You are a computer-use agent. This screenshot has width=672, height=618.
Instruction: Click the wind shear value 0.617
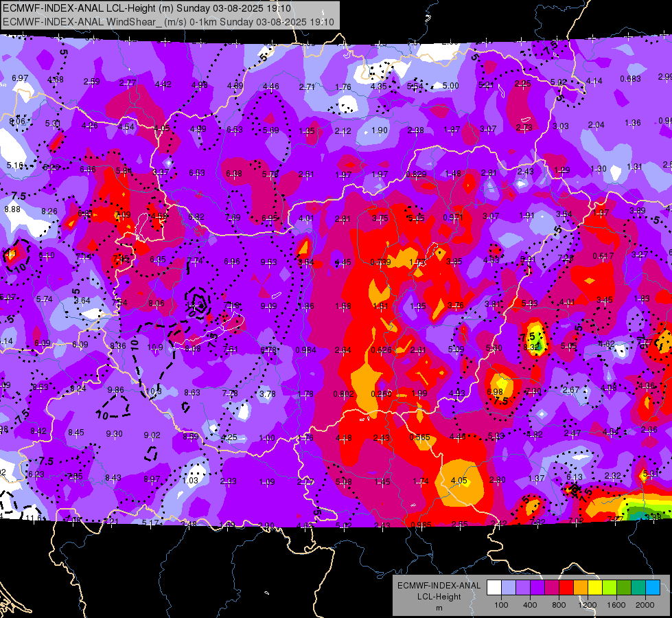point(603,256)
